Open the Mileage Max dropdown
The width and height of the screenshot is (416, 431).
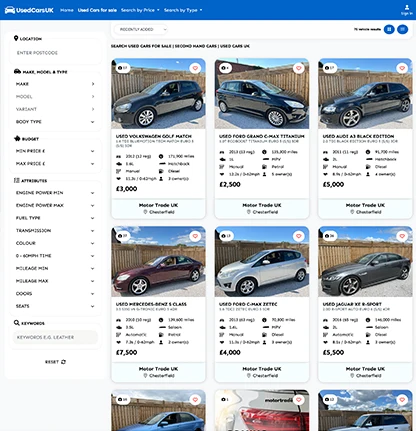pos(55,281)
